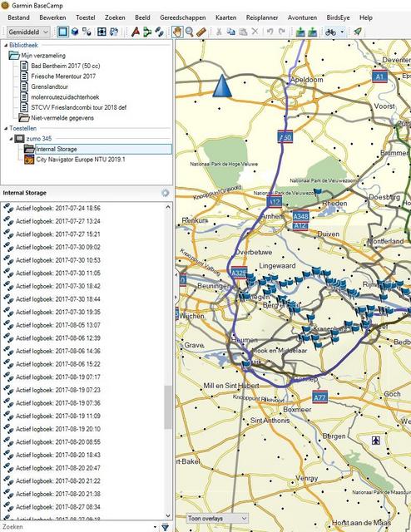Switch to the 3D map view icon
Viewport: 411px width, 532px height.
tap(75, 32)
